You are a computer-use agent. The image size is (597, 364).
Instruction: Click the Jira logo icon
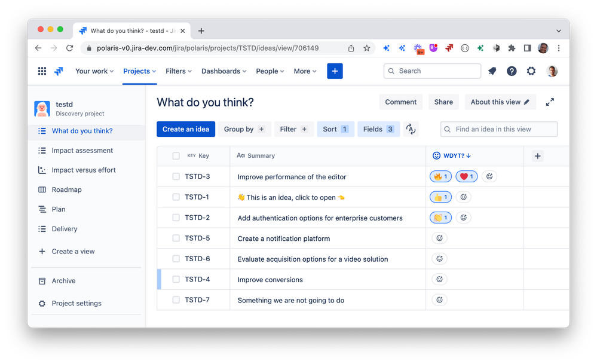click(x=59, y=71)
